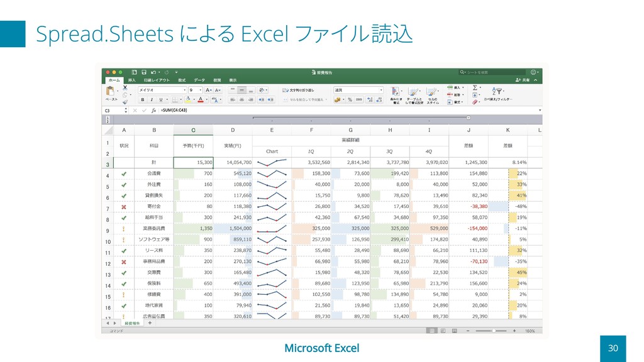Collapse the ribbon with the chevron

[536, 80]
